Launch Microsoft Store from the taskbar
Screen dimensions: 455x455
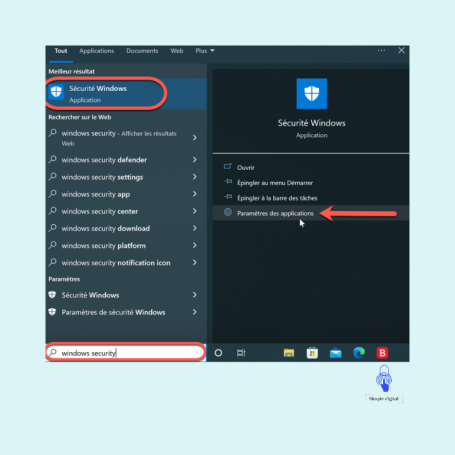tap(312, 353)
